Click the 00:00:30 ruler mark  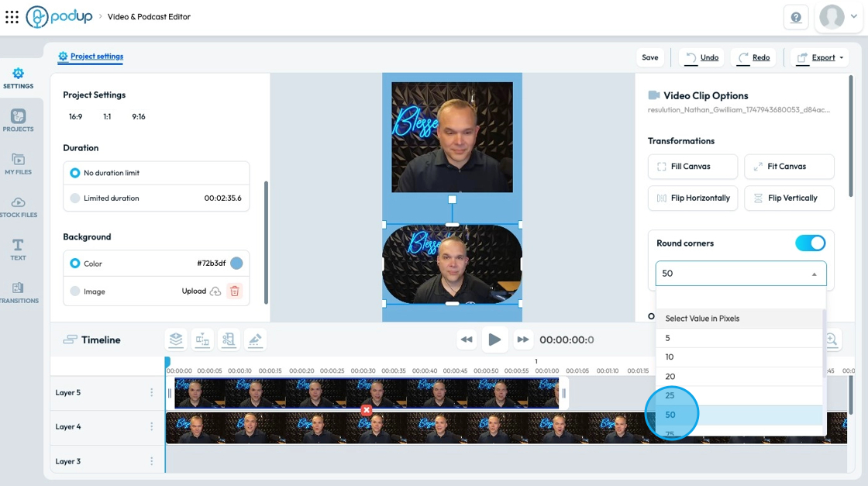coord(363,371)
